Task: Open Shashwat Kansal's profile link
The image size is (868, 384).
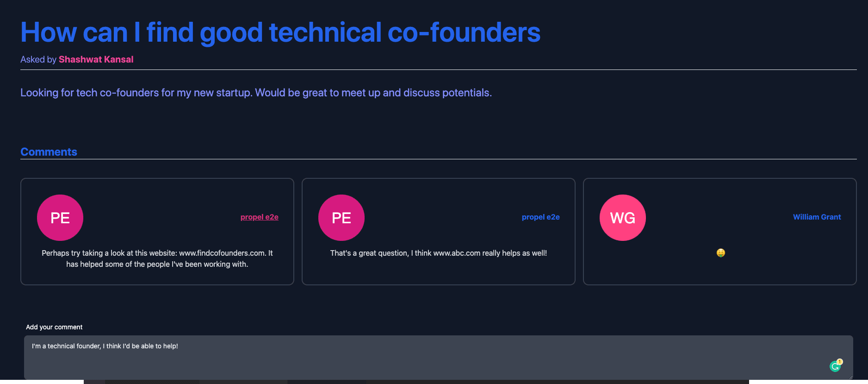Action: point(96,59)
